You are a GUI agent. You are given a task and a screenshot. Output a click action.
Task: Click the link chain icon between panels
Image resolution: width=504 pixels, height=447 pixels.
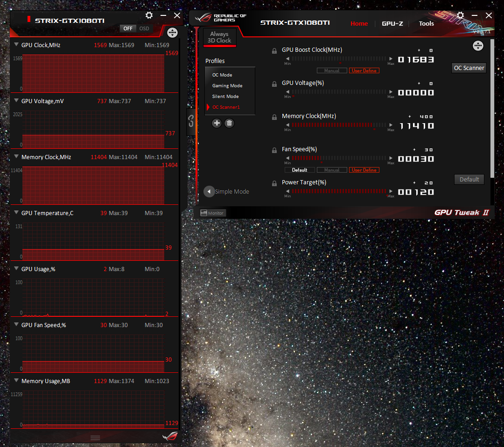pos(191,122)
